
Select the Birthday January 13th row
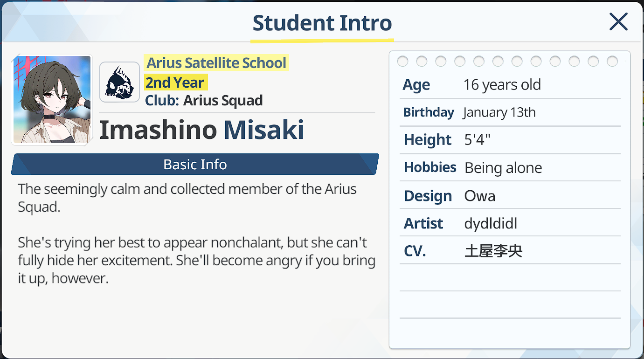[510, 112]
